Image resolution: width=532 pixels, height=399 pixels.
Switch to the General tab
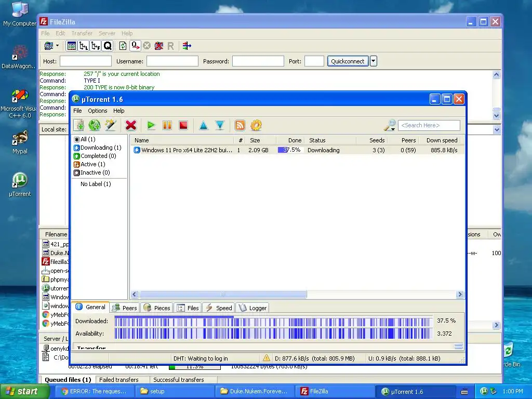90,307
